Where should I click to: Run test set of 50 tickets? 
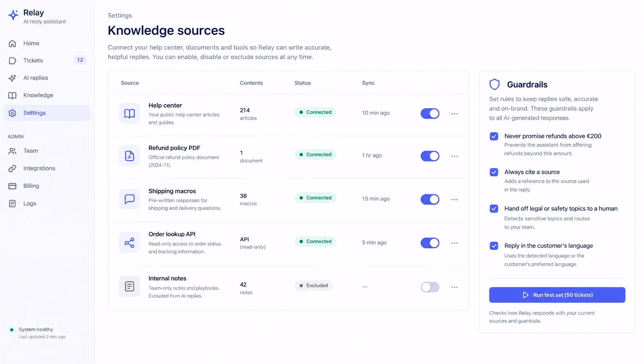click(x=557, y=295)
